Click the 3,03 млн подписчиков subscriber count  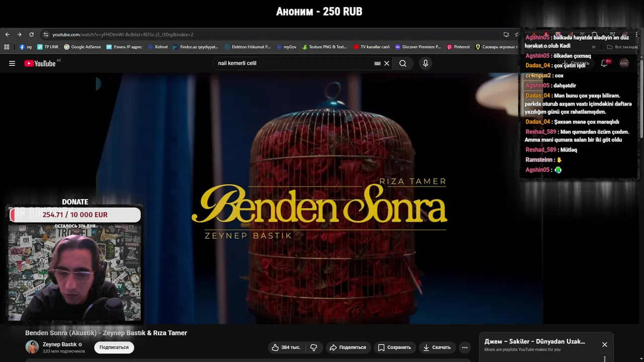64,351
